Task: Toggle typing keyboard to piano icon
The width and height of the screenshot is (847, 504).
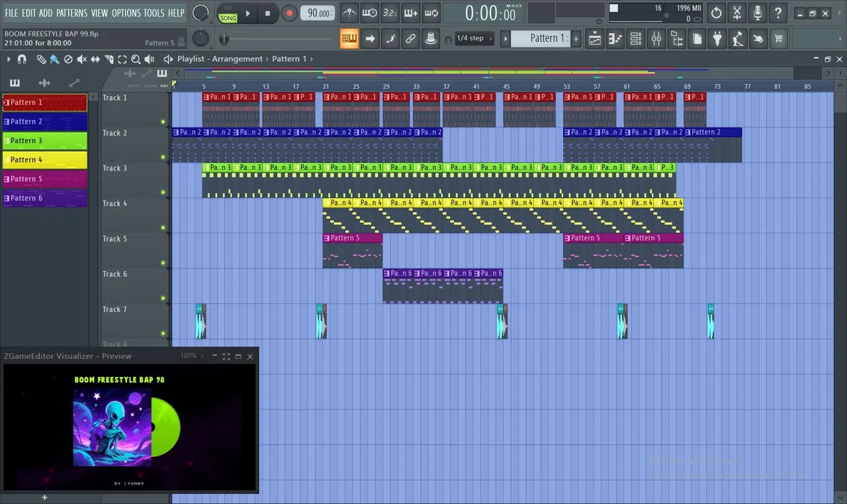Action: pyautogui.click(x=349, y=38)
